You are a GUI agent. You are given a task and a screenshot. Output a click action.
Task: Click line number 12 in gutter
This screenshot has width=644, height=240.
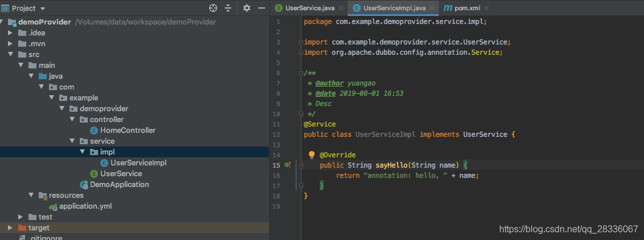(276, 135)
